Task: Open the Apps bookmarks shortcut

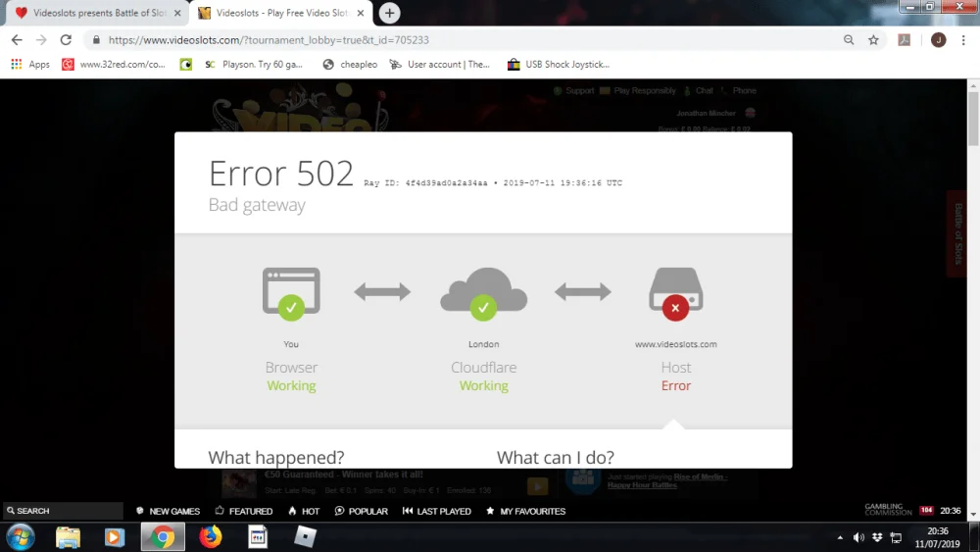Action: click(30, 65)
